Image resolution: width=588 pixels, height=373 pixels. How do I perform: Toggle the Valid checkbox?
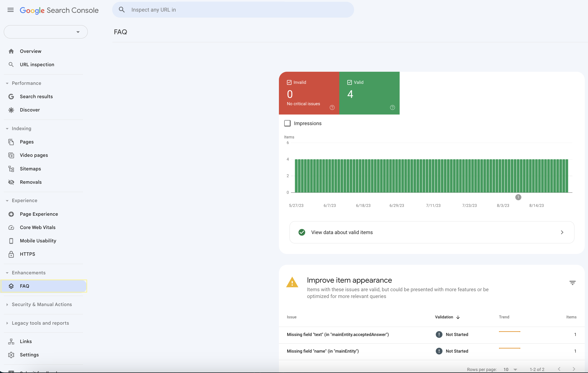click(x=350, y=82)
